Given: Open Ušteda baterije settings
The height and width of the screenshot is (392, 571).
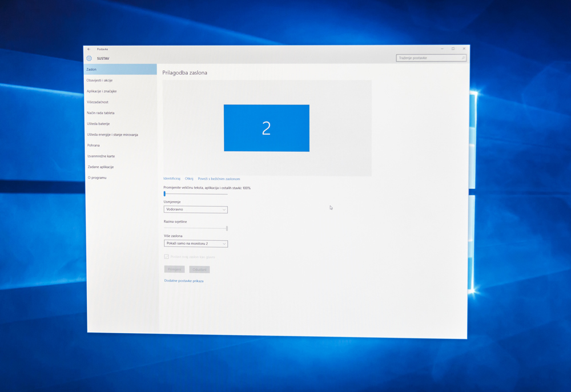Looking at the screenshot, I should [x=98, y=124].
